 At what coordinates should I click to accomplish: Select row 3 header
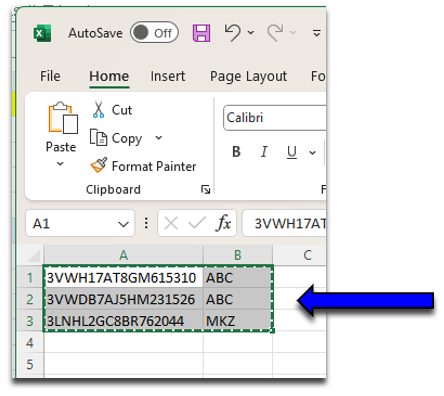(30, 321)
